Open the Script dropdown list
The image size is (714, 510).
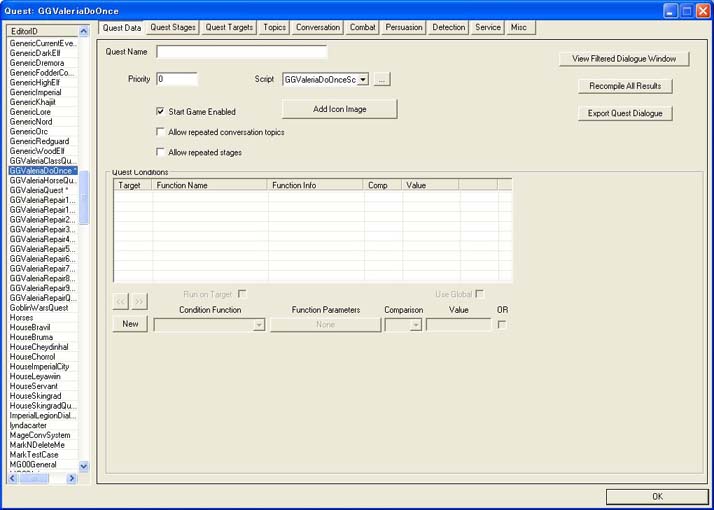(x=363, y=80)
